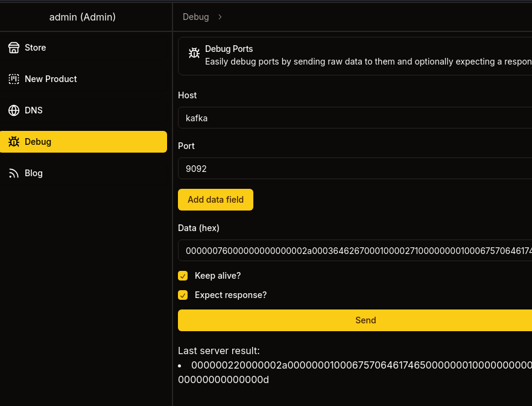The image size is (532, 406).
Task: Focus the Host input field containing kafka
Action: pos(355,118)
